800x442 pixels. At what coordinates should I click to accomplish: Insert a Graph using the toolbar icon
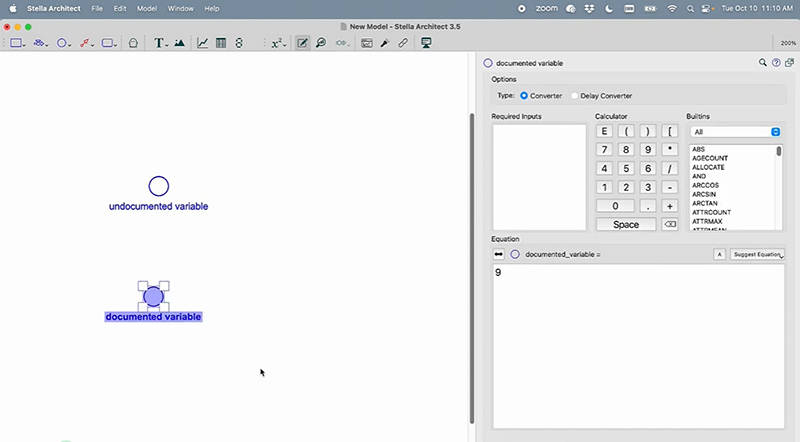[x=203, y=43]
